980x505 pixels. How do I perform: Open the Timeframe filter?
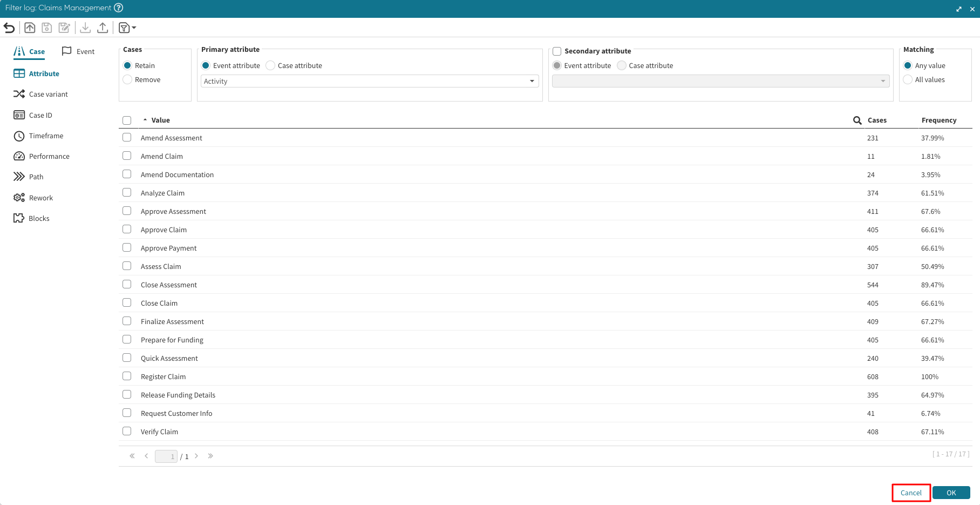tap(46, 136)
